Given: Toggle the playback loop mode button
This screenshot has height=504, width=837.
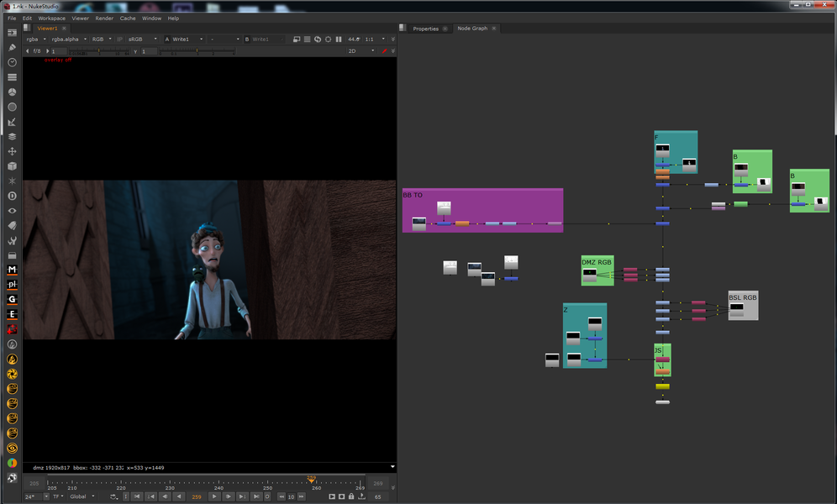Looking at the screenshot, I should click(113, 496).
